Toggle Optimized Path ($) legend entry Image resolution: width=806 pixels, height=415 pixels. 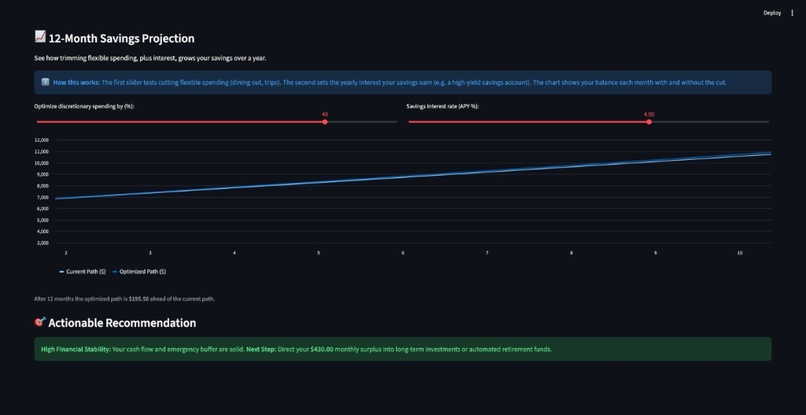[x=139, y=272]
